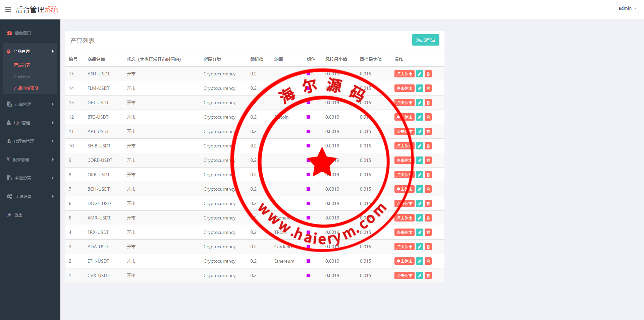Click 退出 to log out
The height and width of the screenshot is (320, 644).
[18, 215]
